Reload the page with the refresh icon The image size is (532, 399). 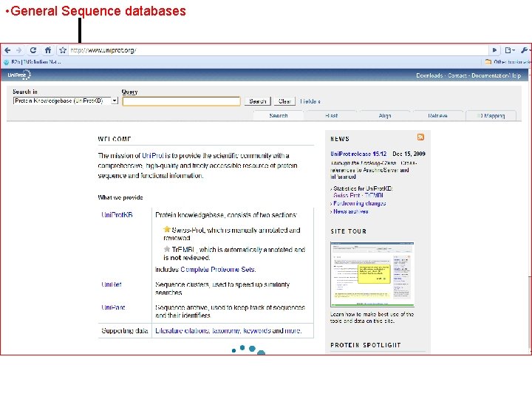click(x=33, y=50)
